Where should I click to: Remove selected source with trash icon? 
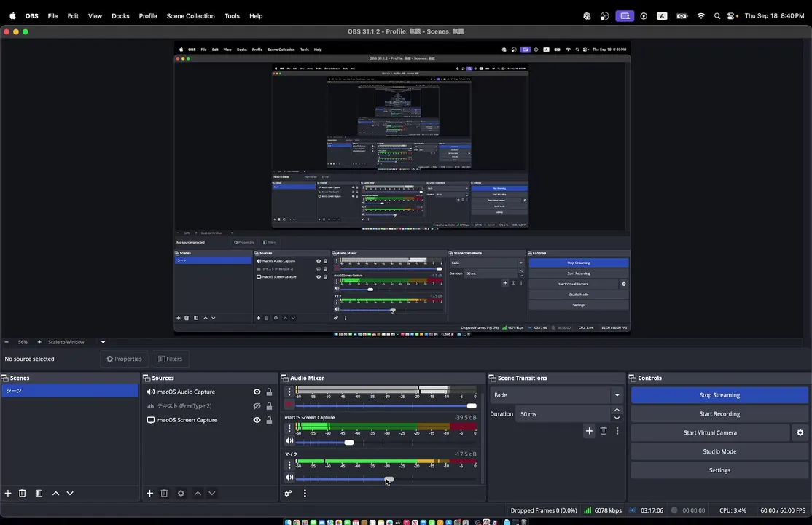coord(164,494)
